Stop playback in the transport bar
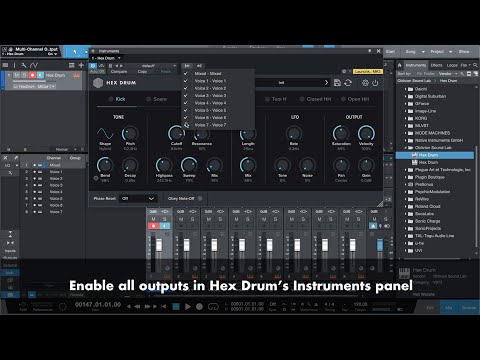The width and height of the screenshot is (480, 360). (x=176, y=306)
